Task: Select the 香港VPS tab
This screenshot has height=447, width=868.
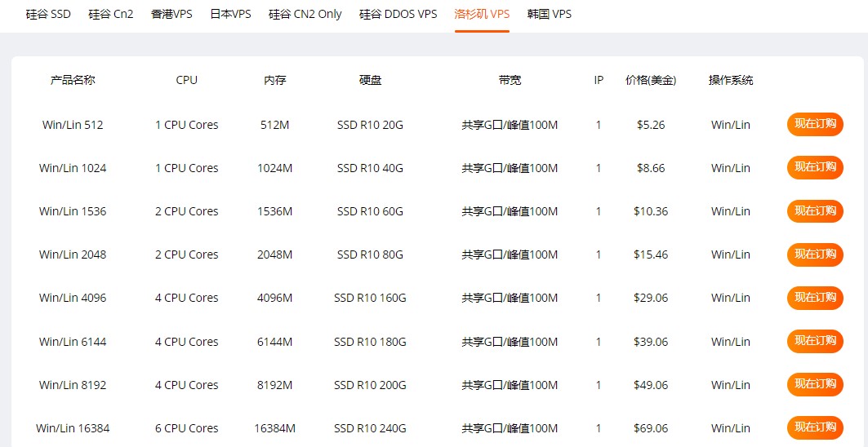Action: [171, 15]
